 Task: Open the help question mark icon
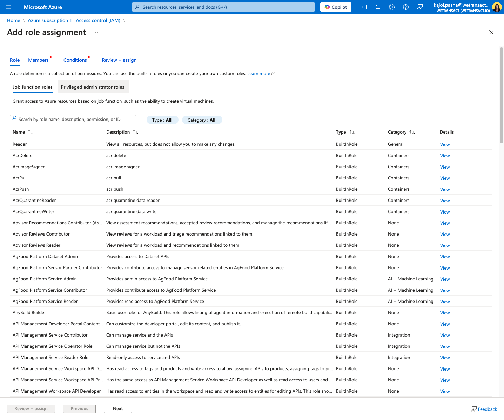pyautogui.click(x=406, y=7)
